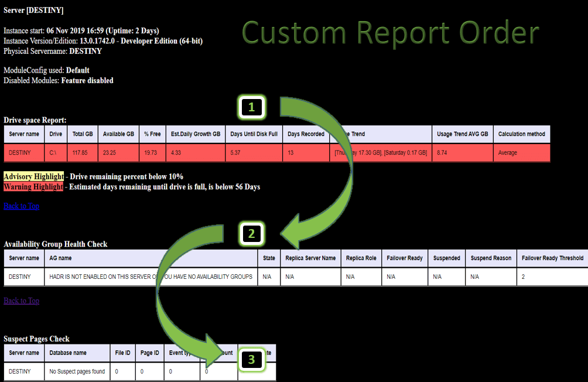
Task: Select the Suspend Reason column header
Action: [491, 258]
